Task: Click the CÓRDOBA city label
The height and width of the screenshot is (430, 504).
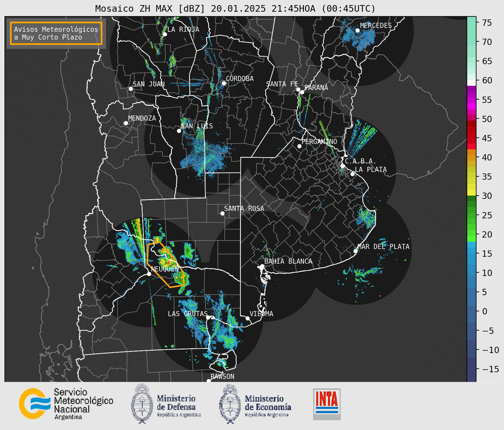Action: click(x=240, y=78)
